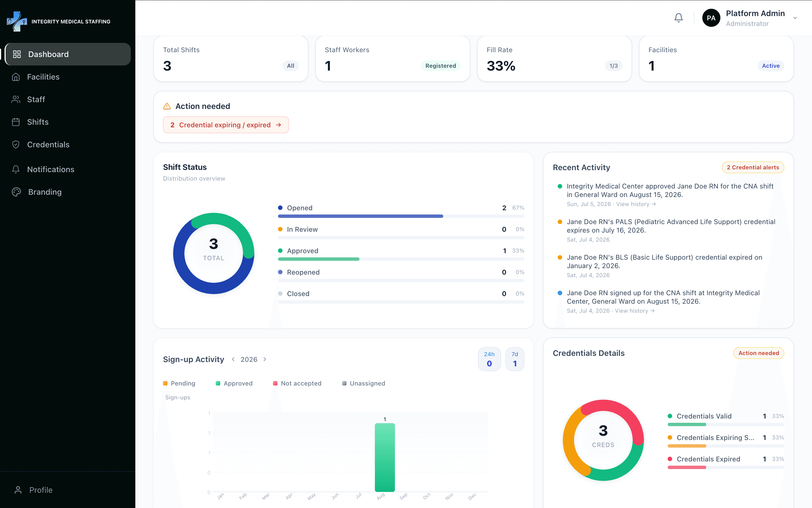Click the Credentials Expiring progress bar
Screen dimensions: 812x508
(726, 446)
